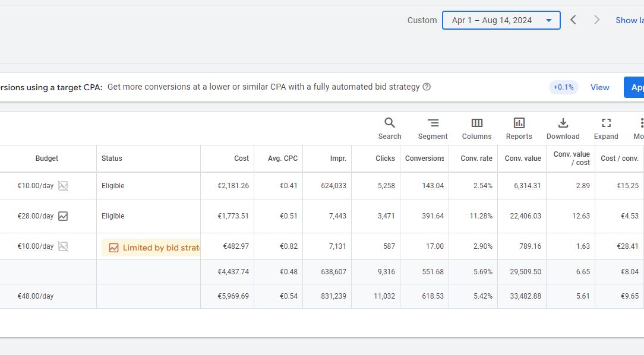
Task: Open the Segment menu
Action: 433,128
